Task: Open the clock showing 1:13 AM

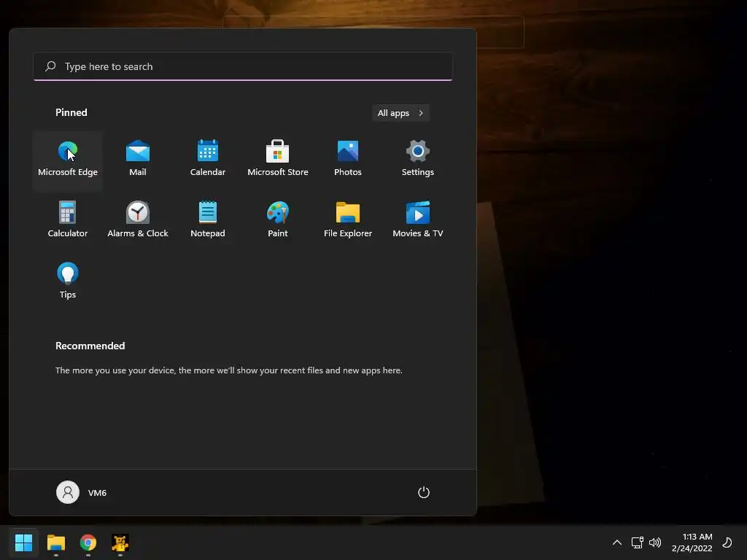Action: [692, 542]
